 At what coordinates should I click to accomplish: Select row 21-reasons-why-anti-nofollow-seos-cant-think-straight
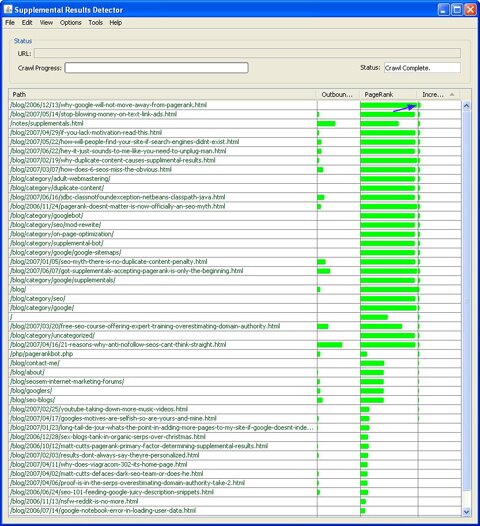click(235, 345)
